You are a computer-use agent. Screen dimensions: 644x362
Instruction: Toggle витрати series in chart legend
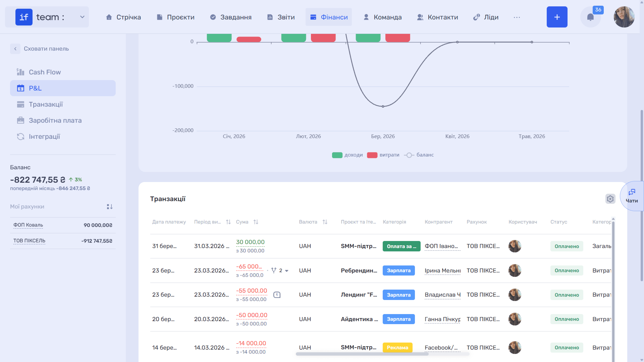pyautogui.click(x=383, y=155)
